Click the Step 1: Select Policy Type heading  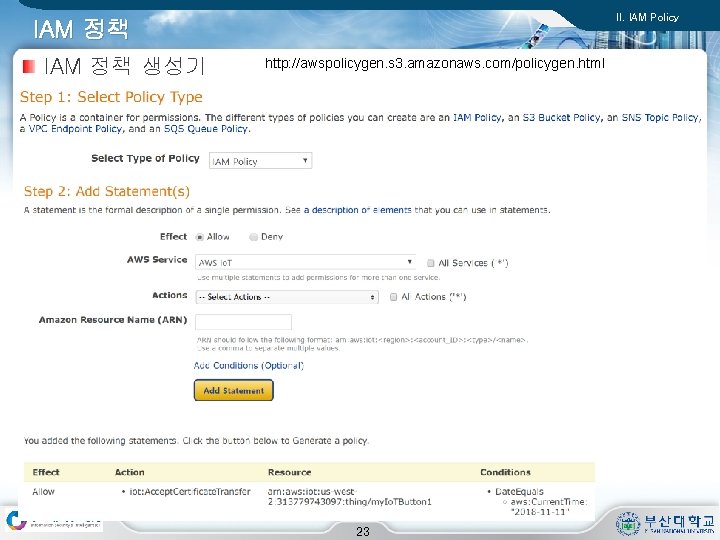[x=111, y=97]
